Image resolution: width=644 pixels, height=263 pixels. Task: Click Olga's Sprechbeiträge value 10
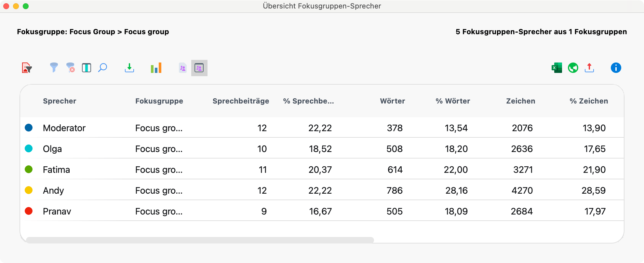point(262,149)
